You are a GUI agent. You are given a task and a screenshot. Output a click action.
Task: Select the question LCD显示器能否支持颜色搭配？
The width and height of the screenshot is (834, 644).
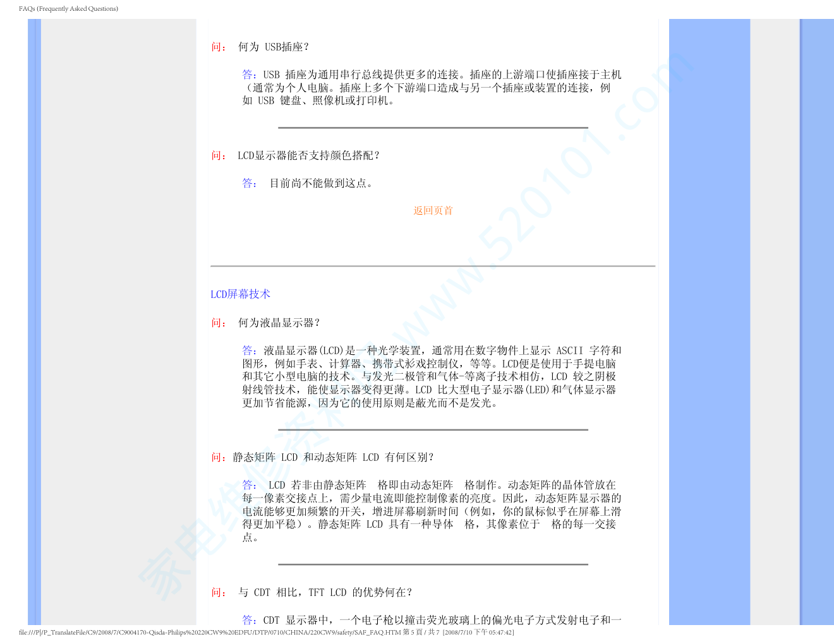(308, 155)
